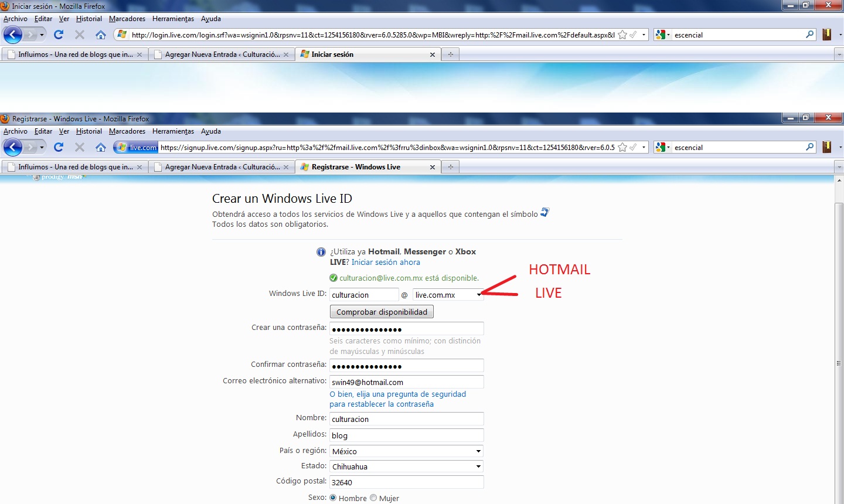Viewport: 844px width, 504px height.
Task: Click search magnifier in Iniciar sesión window
Action: pos(810,35)
